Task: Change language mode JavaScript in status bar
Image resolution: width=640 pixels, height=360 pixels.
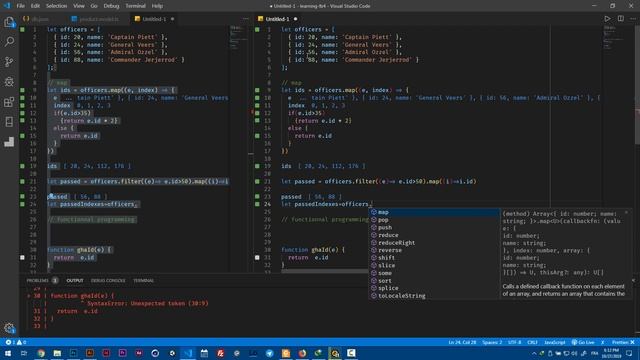Action: tap(554, 342)
